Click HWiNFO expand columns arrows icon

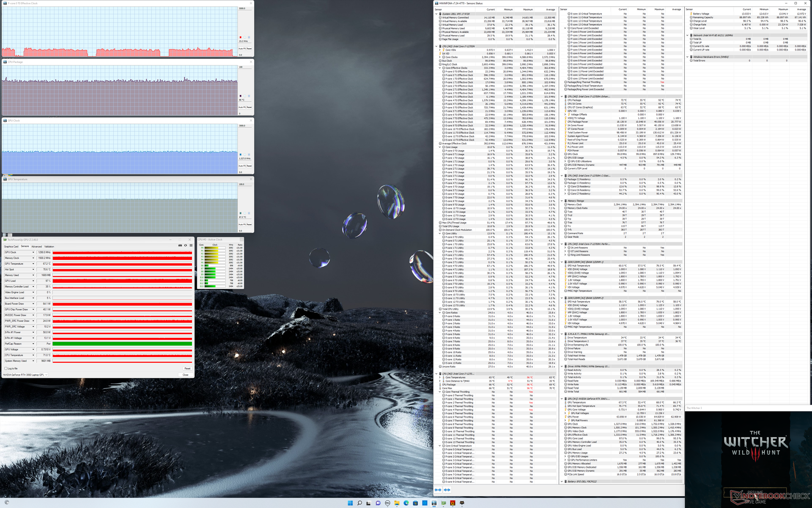coord(438,490)
